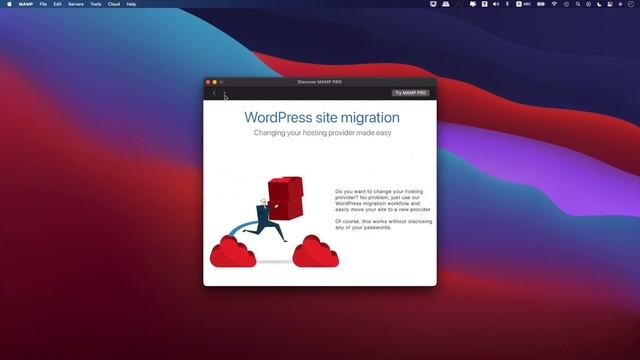The image size is (640, 360).
Task: Advance to the next Discover slide
Action: click(224, 93)
